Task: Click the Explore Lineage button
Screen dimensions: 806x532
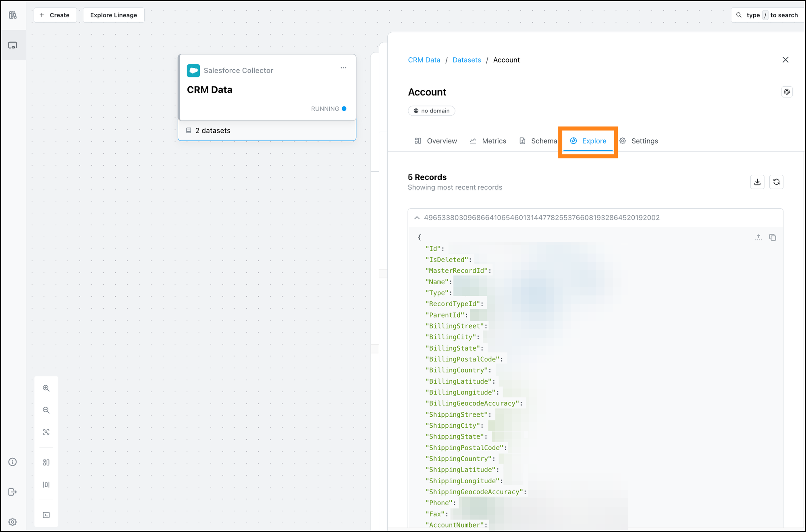Action: click(x=114, y=15)
